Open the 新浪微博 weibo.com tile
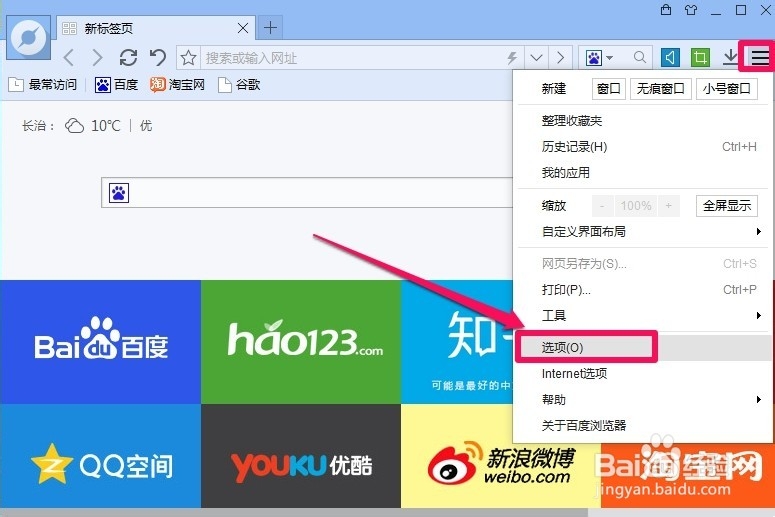 (501, 465)
